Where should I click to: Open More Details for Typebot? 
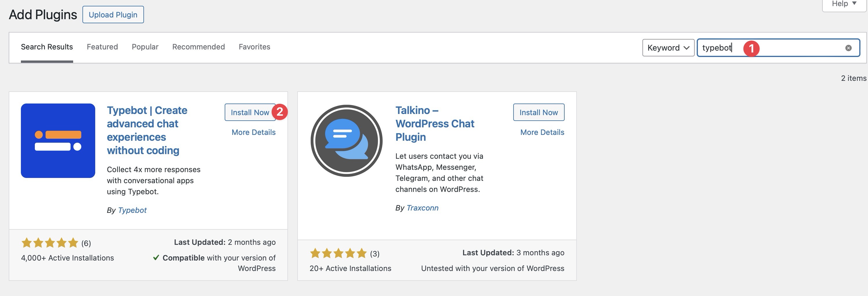pos(253,132)
